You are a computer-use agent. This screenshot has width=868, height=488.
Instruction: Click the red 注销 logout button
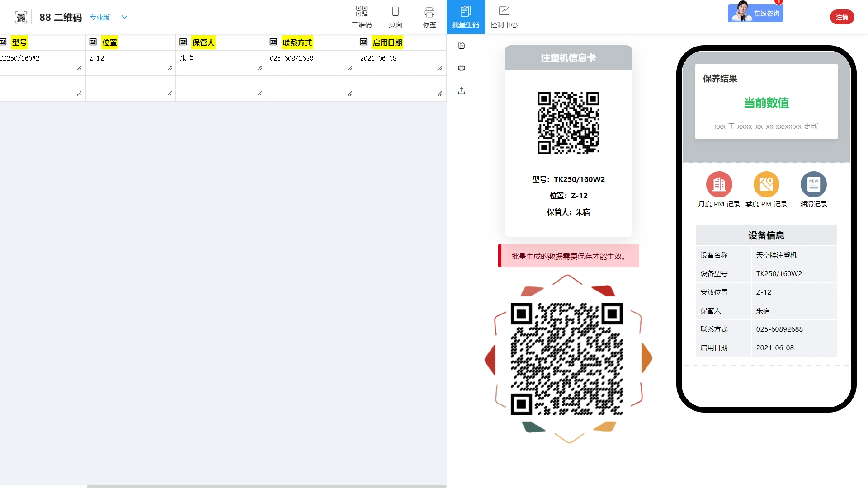click(842, 17)
